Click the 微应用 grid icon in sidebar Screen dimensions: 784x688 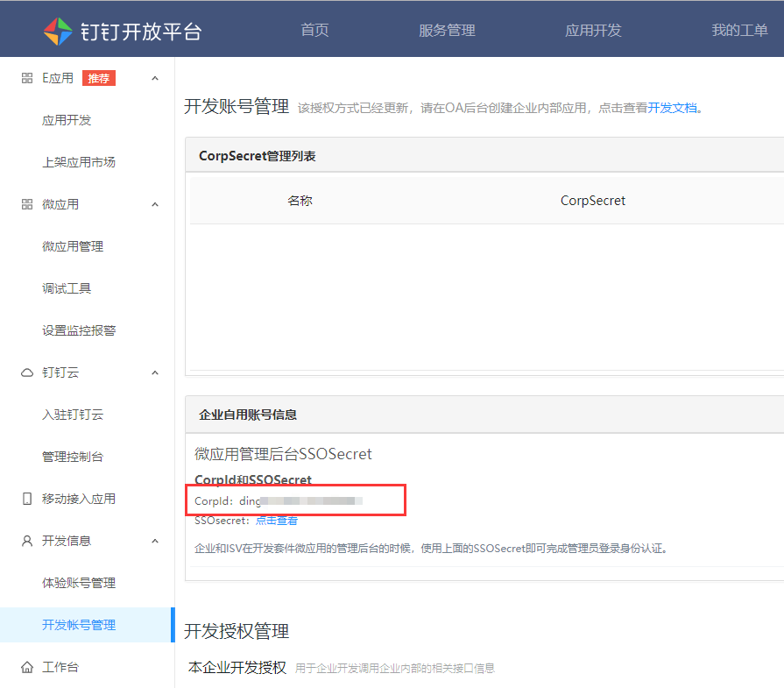tap(26, 204)
